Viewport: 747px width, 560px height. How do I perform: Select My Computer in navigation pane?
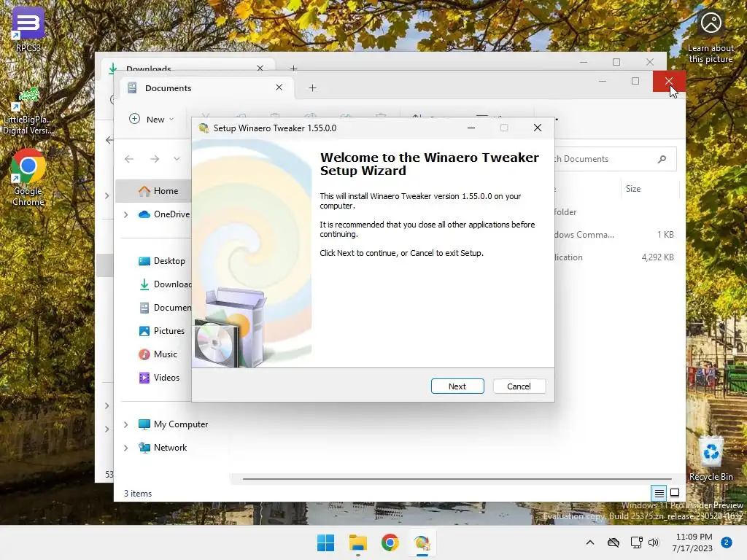(174, 424)
